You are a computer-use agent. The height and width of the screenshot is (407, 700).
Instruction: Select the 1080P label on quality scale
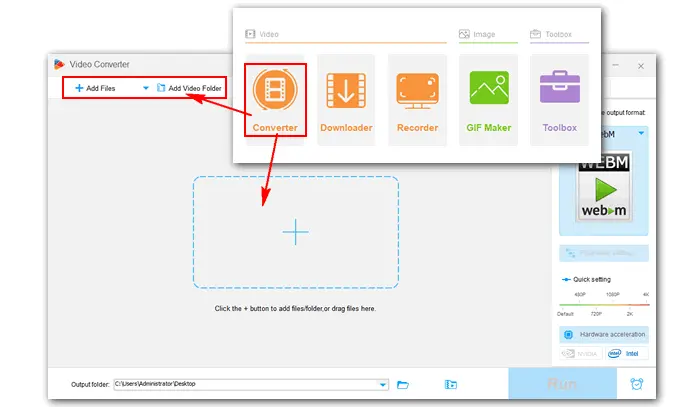tap(612, 295)
